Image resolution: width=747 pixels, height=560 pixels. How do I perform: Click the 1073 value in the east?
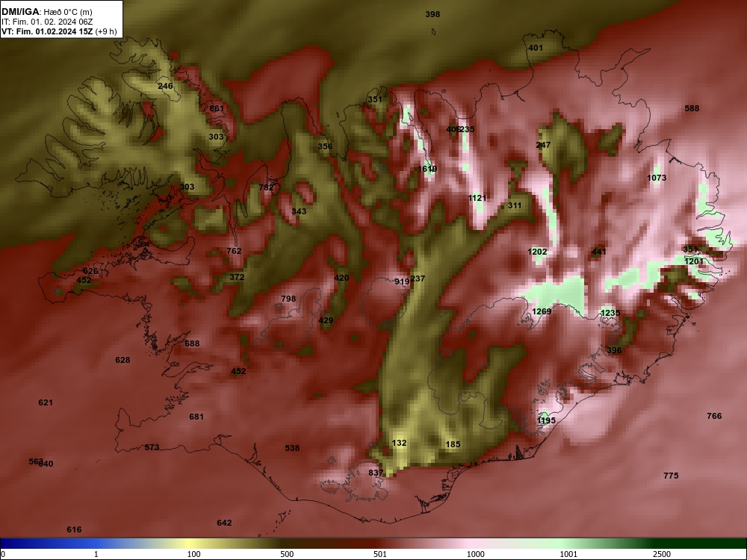tap(657, 178)
